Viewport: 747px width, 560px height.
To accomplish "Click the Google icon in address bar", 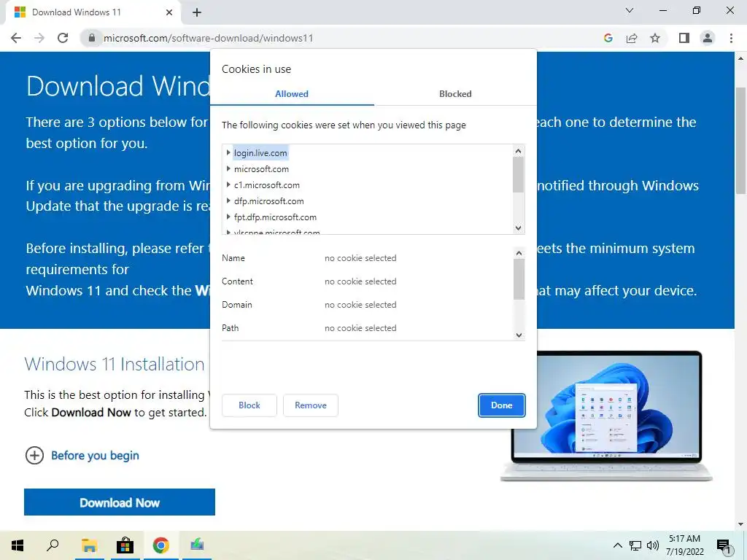I will click(608, 38).
